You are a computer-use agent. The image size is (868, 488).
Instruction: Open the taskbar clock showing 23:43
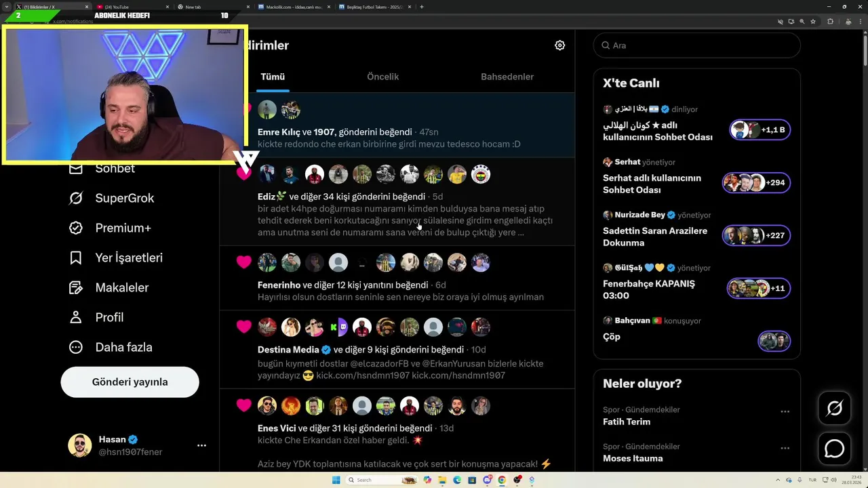pyautogui.click(x=851, y=480)
